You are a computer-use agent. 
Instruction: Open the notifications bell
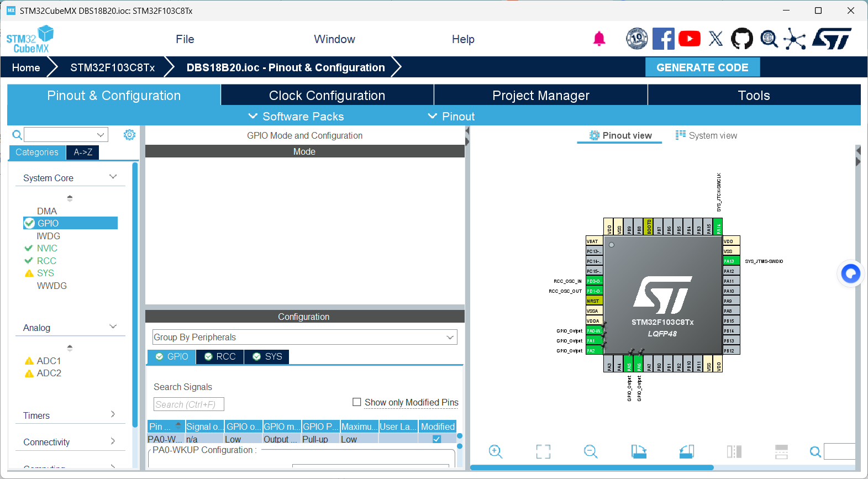coord(599,39)
